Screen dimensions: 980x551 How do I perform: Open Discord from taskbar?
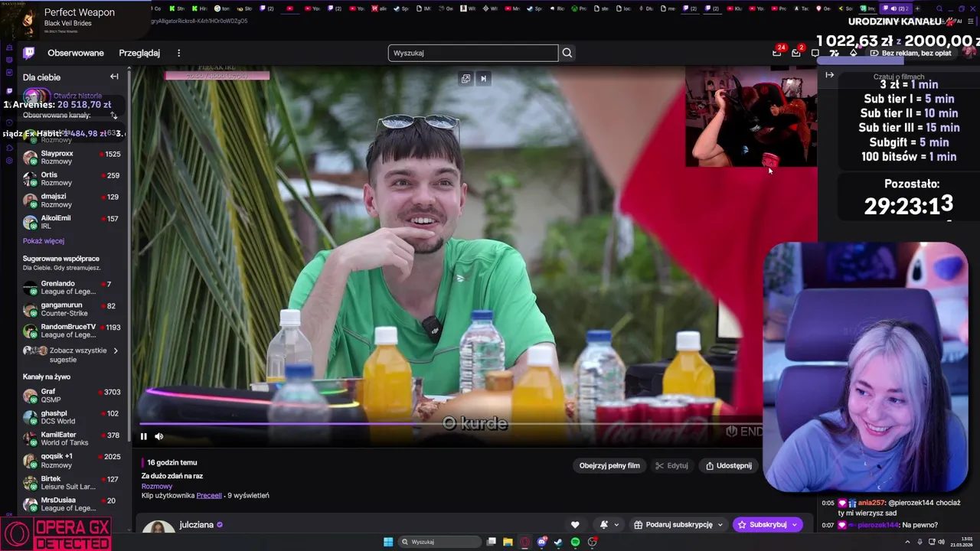coord(542,542)
